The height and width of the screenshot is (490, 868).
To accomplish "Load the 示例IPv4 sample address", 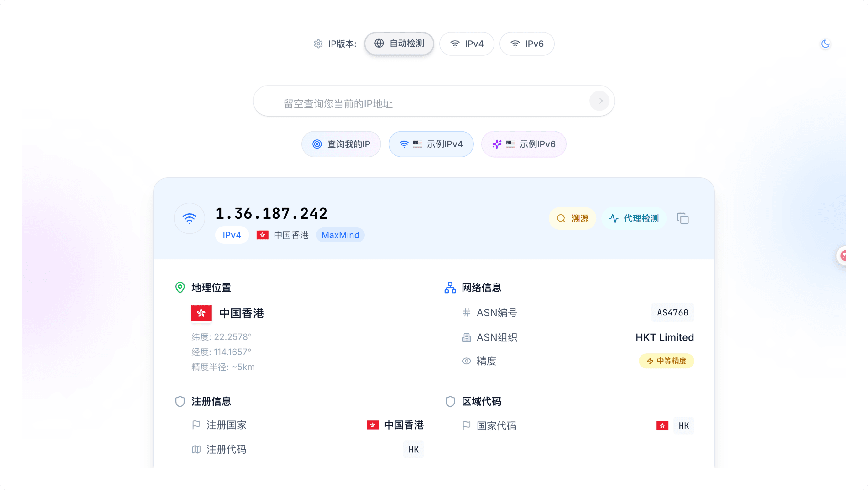I will click(x=431, y=144).
